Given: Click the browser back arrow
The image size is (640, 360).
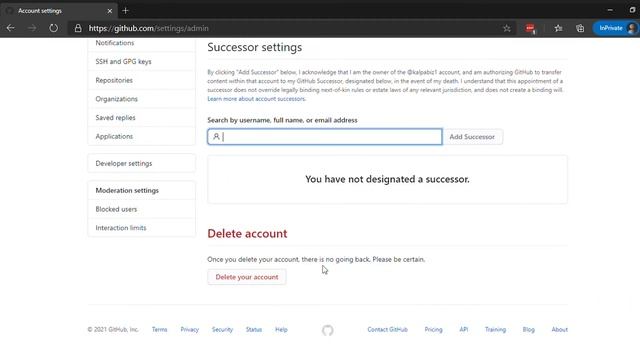Looking at the screenshot, I should coord(11,28).
